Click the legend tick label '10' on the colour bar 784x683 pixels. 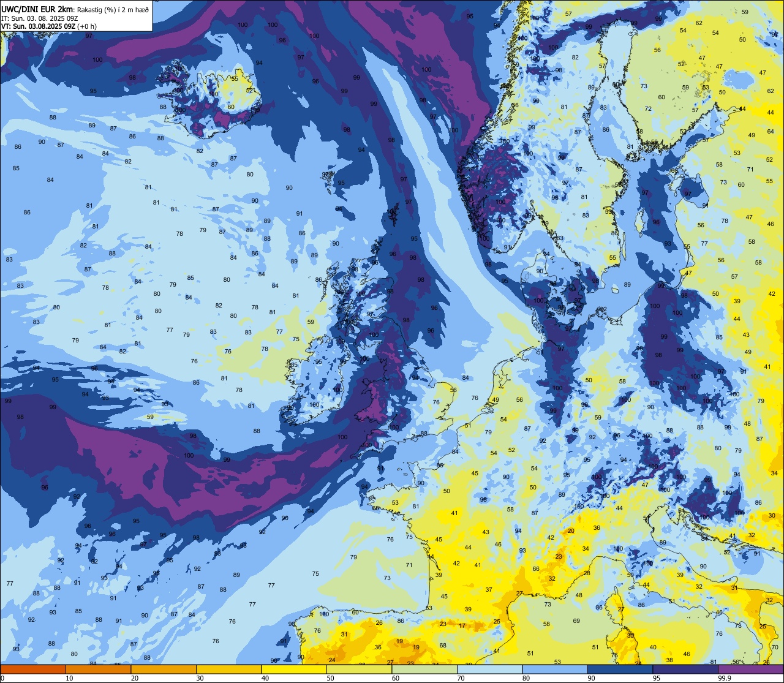69,678
